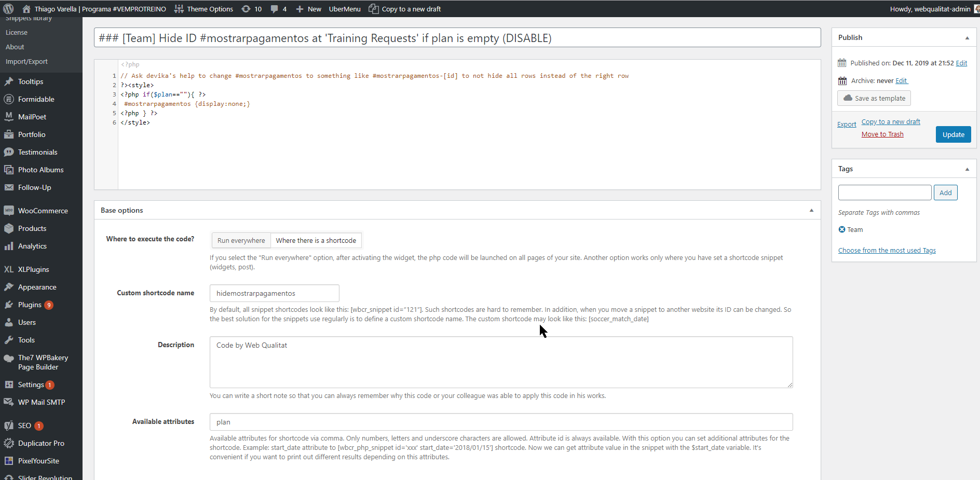Open the Tools wrench icon
980x480 pixels.
point(9,340)
